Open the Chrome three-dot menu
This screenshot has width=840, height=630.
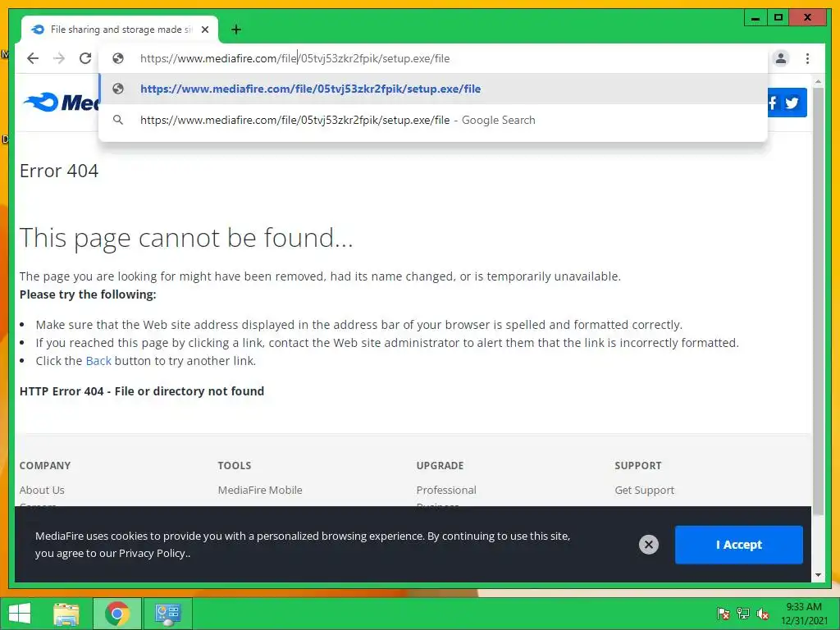(807, 58)
